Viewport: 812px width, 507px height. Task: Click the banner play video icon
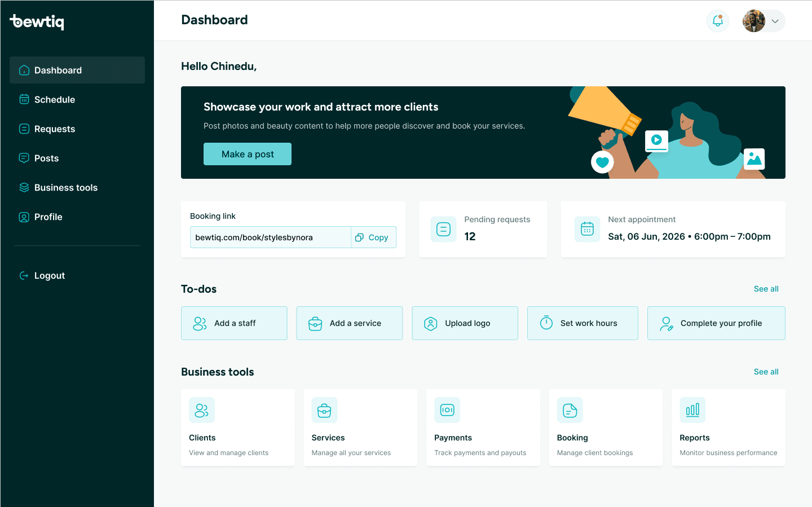point(656,140)
